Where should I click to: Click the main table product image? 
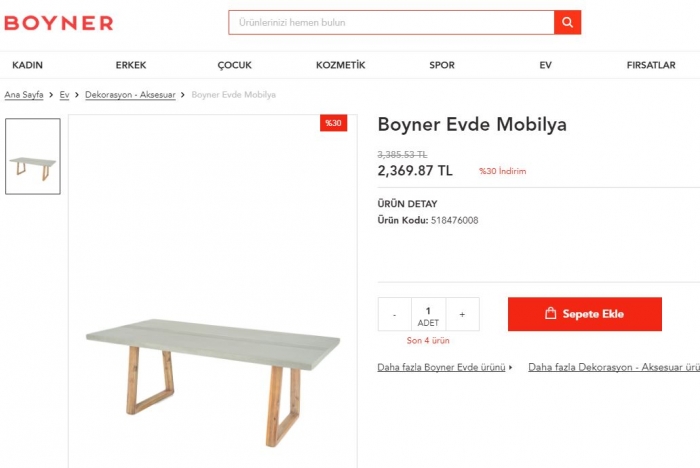click(213, 291)
